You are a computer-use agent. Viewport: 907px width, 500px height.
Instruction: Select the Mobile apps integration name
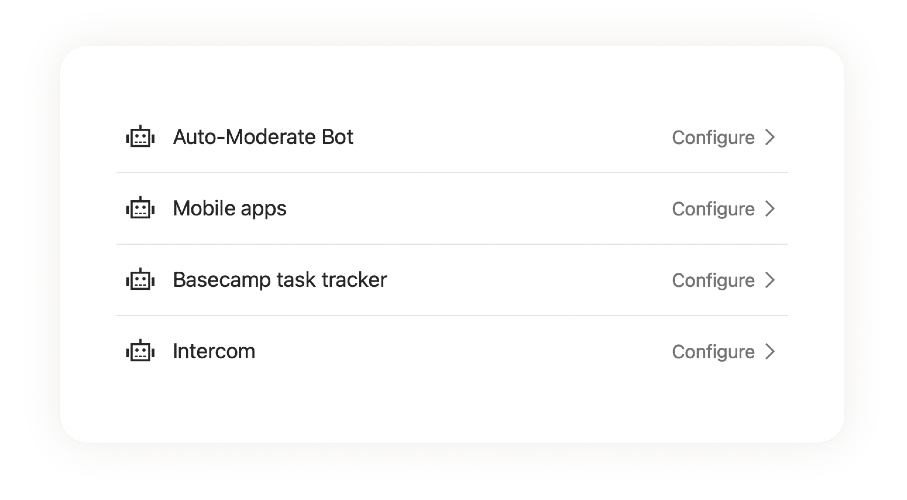pos(229,208)
